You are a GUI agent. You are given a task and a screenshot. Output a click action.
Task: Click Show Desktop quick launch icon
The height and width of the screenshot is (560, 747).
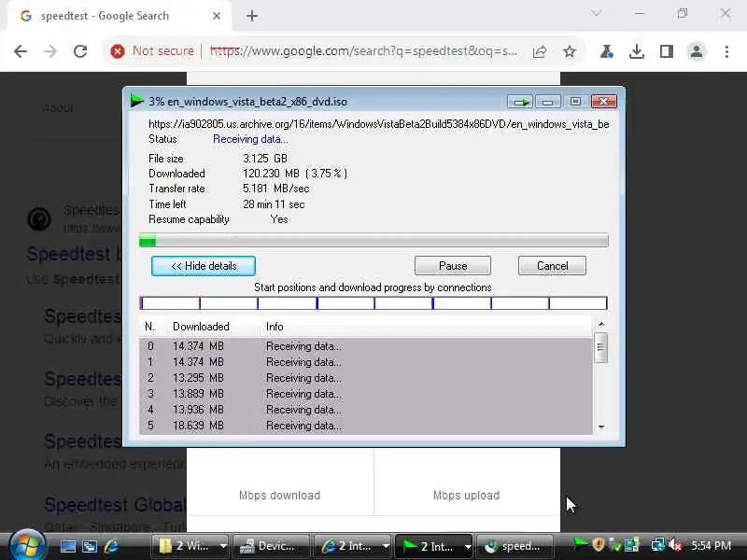click(67, 546)
